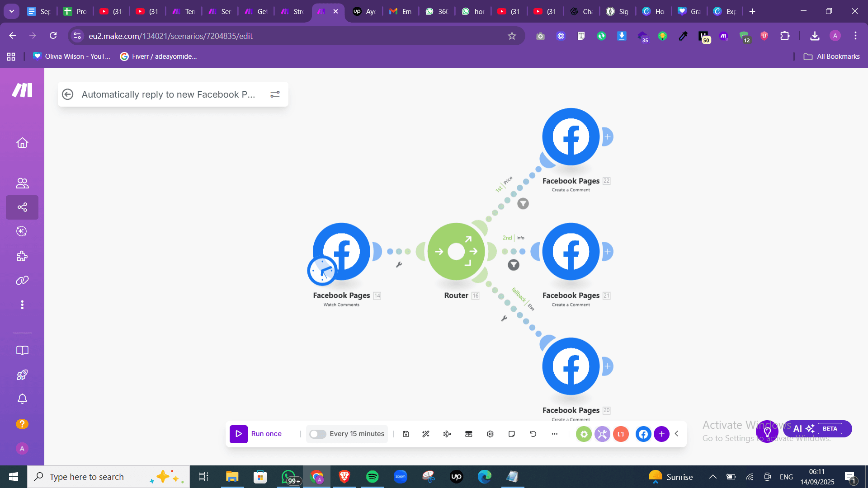Open the notifications bell in sidebar
This screenshot has height=488, width=868.
[x=22, y=399]
